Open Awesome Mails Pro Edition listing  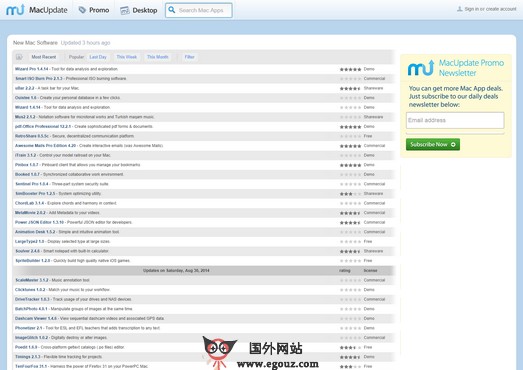(45, 146)
